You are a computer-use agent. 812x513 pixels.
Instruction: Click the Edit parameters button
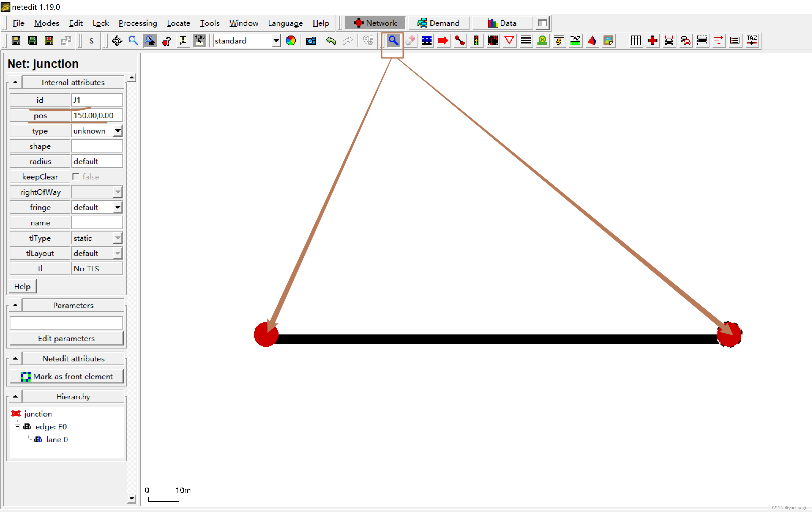click(66, 338)
